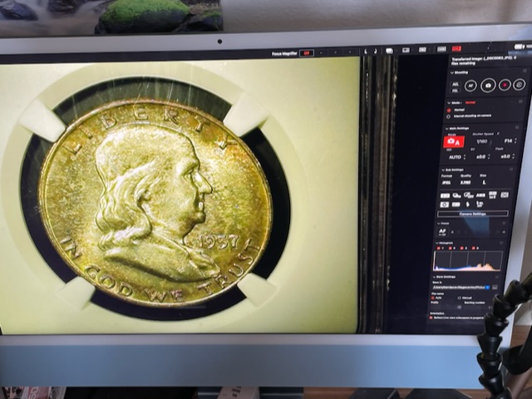Collapse the Shooting section
The width and height of the screenshot is (532, 399).
point(452,72)
